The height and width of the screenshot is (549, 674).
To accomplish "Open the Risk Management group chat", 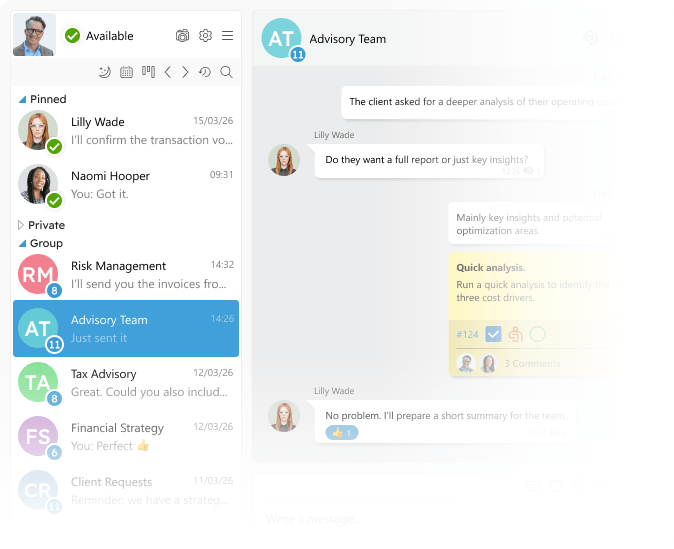I will [126, 275].
